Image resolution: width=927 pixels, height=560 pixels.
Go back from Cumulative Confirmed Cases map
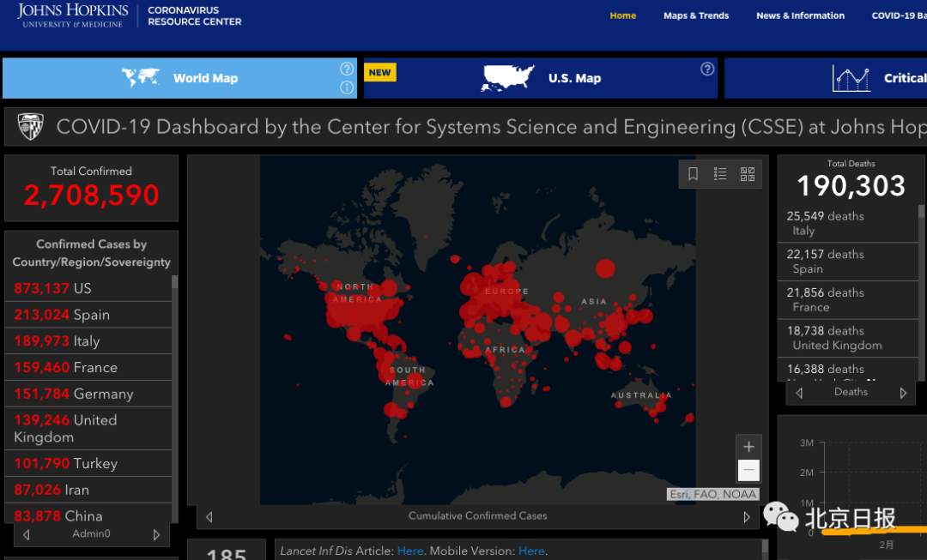(x=209, y=516)
